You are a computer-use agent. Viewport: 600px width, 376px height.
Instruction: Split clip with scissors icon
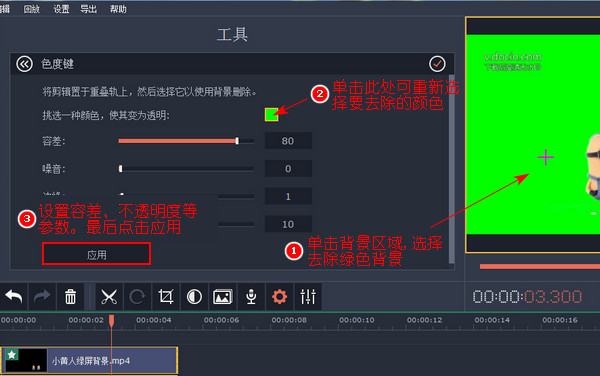109,296
